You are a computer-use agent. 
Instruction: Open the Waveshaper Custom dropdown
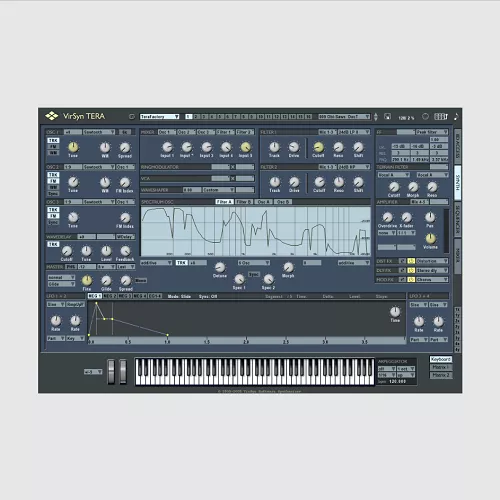tap(219, 190)
